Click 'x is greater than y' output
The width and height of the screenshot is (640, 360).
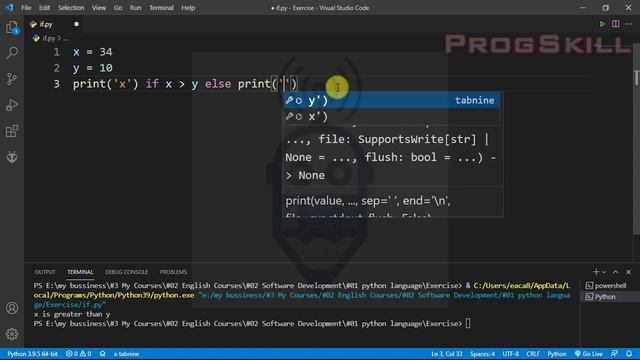tap(72, 314)
